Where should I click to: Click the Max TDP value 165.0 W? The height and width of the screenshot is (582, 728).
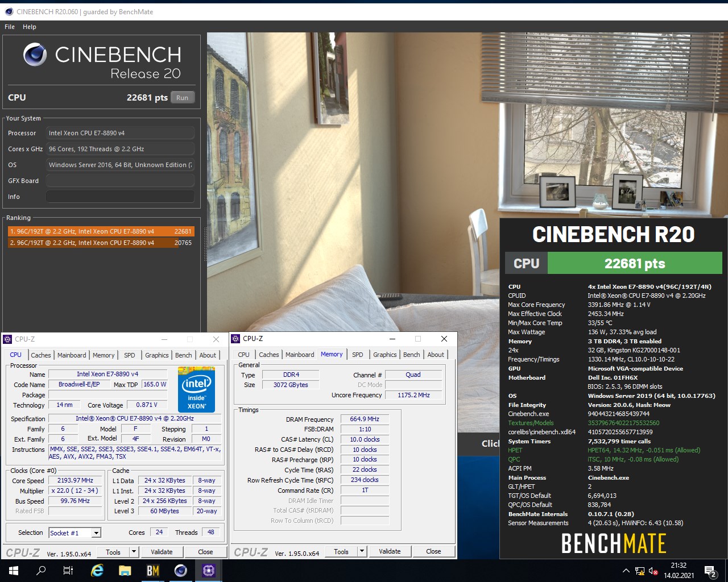pyautogui.click(x=155, y=384)
